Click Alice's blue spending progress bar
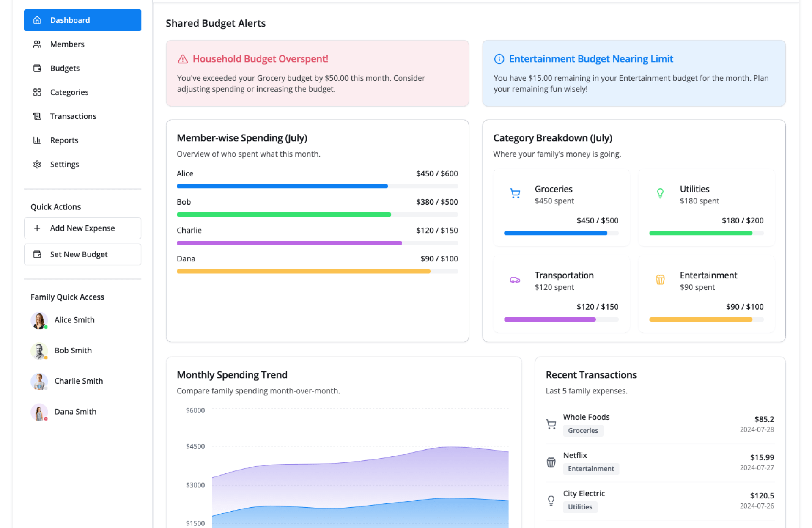This screenshot has height=528, width=812. (x=282, y=186)
